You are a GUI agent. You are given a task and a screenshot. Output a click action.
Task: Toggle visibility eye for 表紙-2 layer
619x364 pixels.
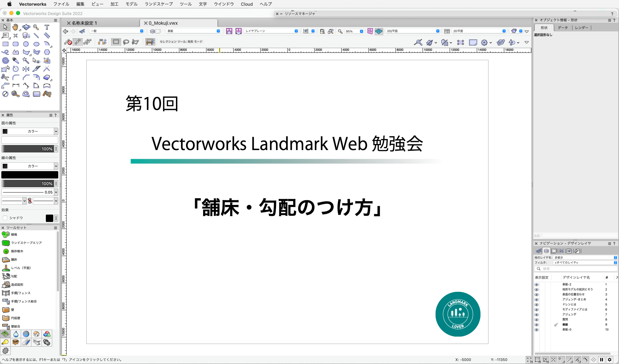click(537, 284)
